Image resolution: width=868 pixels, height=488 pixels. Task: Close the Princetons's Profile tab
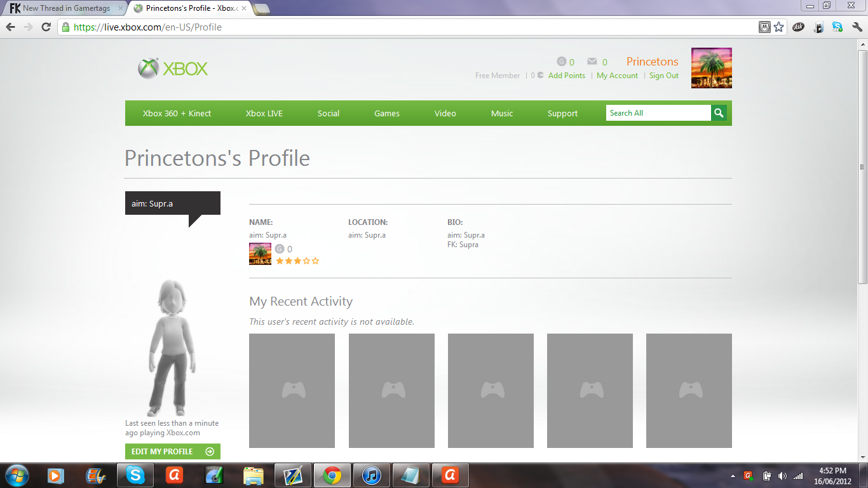click(244, 8)
